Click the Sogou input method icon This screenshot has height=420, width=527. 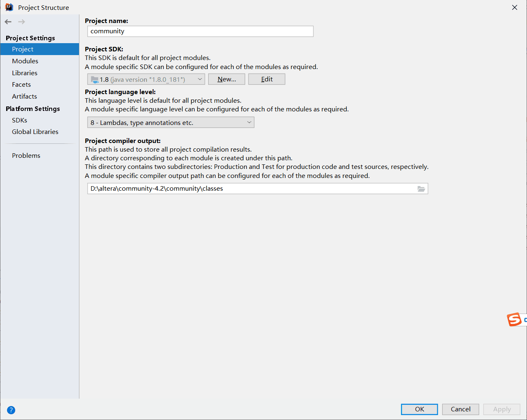tap(514, 319)
